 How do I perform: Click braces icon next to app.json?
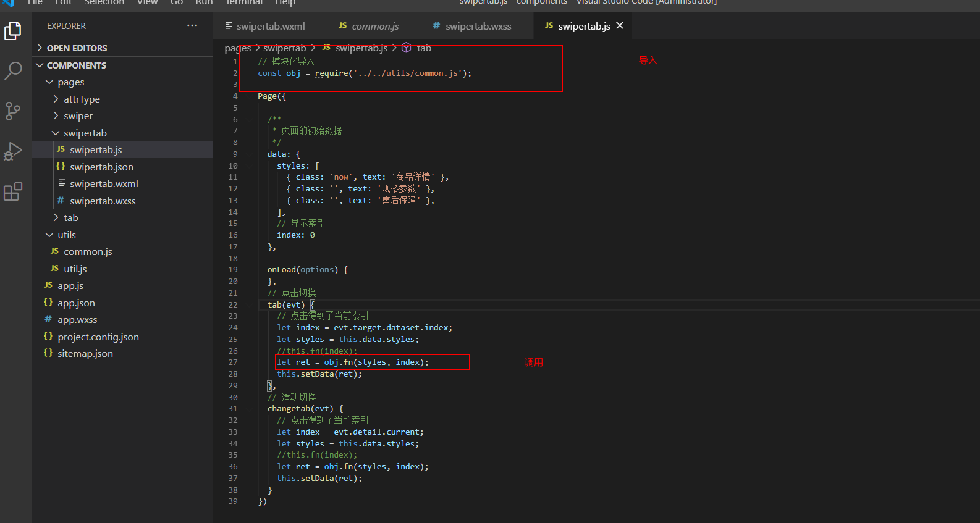48,302
